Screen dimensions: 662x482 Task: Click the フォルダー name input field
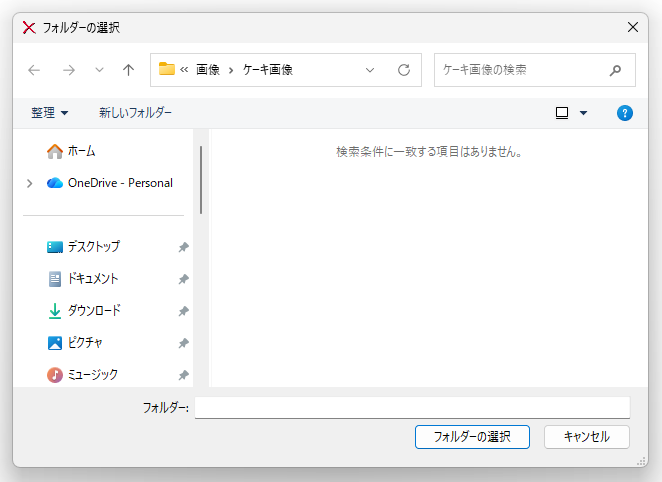click(x=412, y=407)
